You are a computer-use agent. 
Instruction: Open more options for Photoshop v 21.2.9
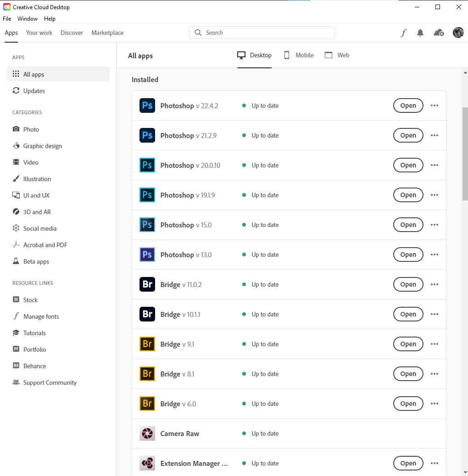(x=435, y=135)
